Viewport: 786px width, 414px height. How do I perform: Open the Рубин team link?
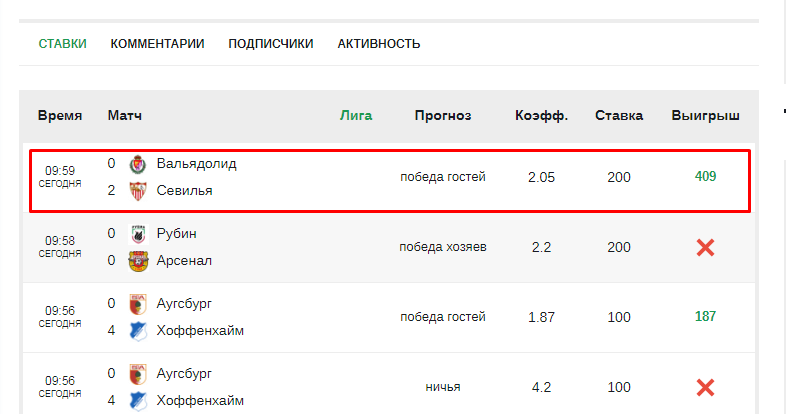(x=176, y=234)
